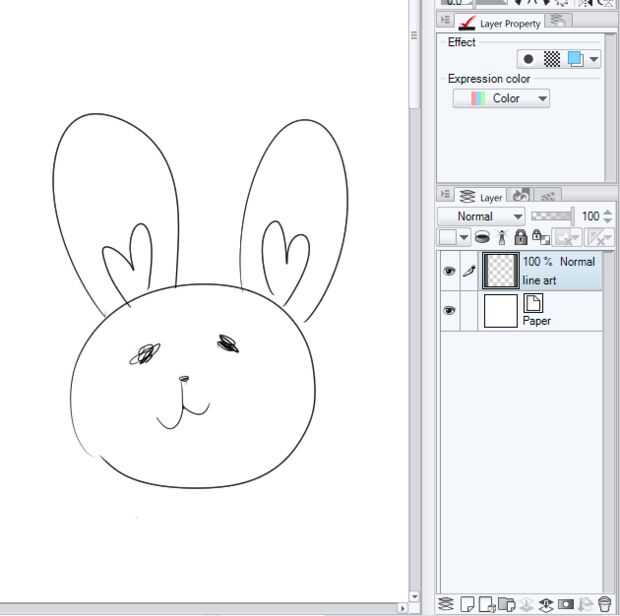Click the layer opacity slider
This screenshot has height=616, width=620.
point(551,216)
